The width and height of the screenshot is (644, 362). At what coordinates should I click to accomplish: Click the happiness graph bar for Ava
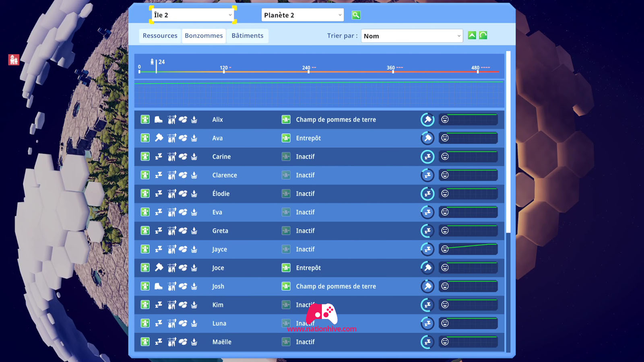tap(468, 138)
